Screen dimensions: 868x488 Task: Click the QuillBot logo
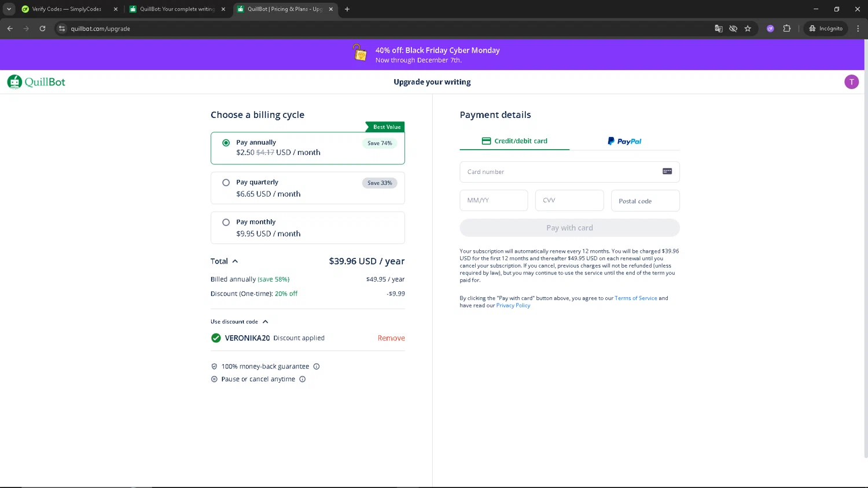click(36, 82)
